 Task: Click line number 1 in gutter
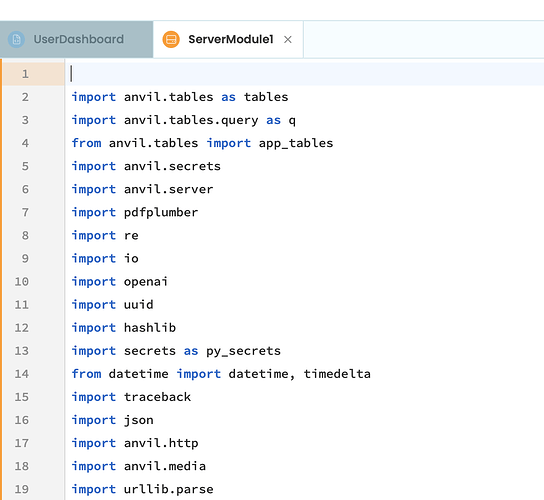(25, 74)
